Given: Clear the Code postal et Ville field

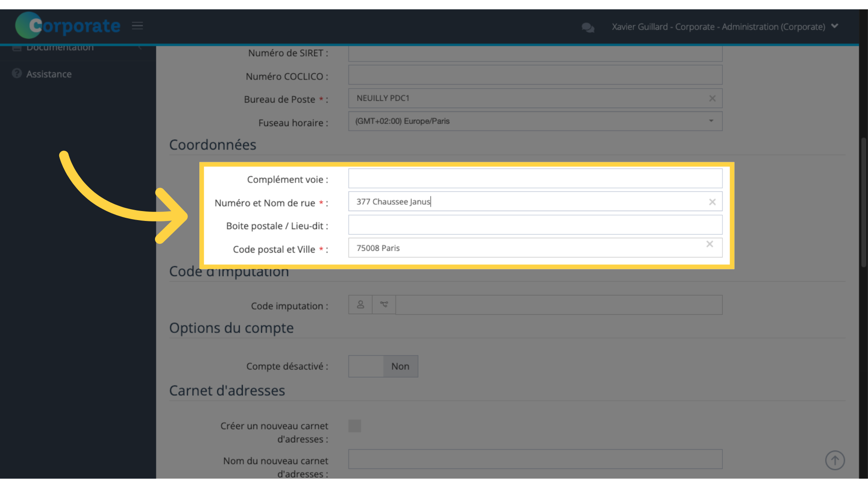Looking at the screenshot, I should (x=709, y=244).
